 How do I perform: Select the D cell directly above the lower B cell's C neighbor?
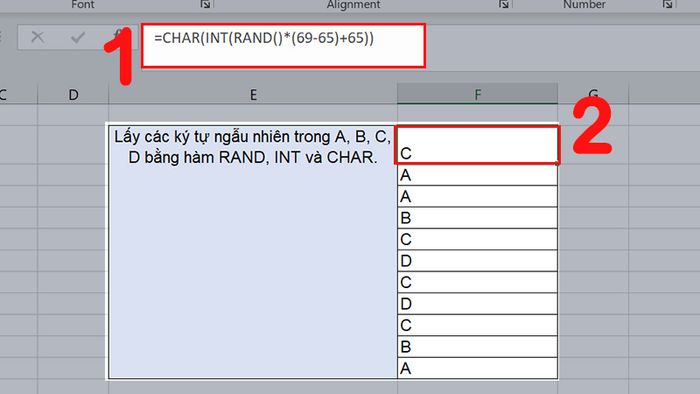click(477, 304)
